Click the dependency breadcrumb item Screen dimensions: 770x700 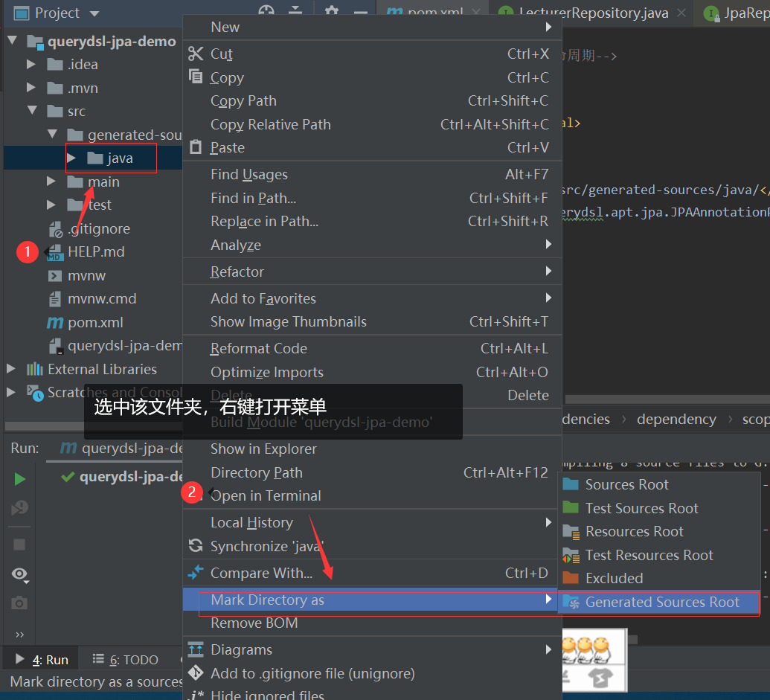point(676,419)
